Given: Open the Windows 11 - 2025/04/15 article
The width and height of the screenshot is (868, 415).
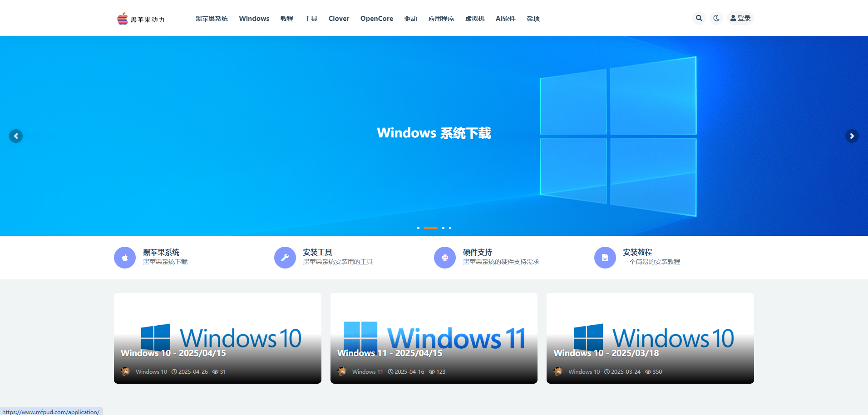Looking at the screenshot, I should (390, 353).
